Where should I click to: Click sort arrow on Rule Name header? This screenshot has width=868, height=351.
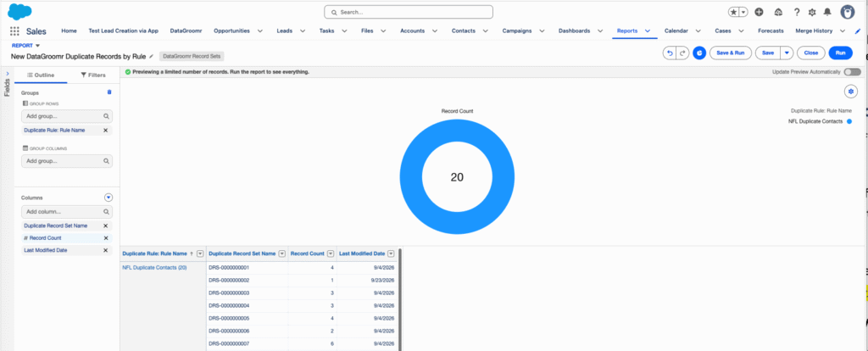(x=192, y=253)
